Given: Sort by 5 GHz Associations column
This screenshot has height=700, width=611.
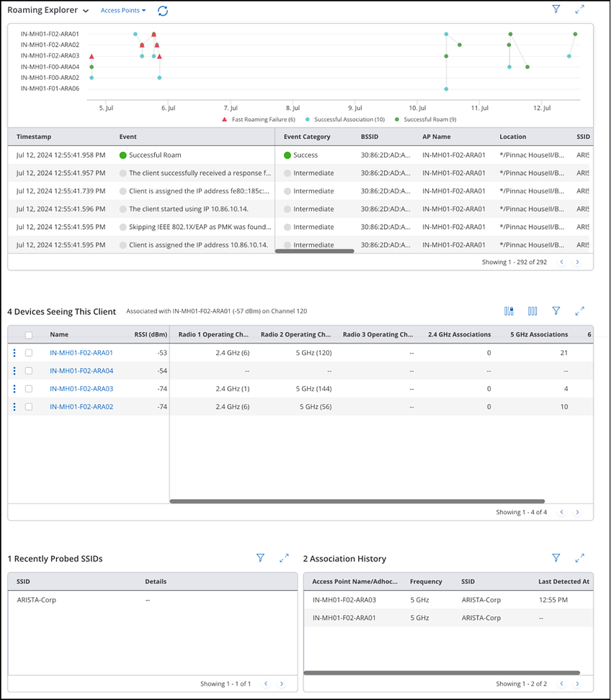Looking at the screenshot, I should (x=539, y=334).
